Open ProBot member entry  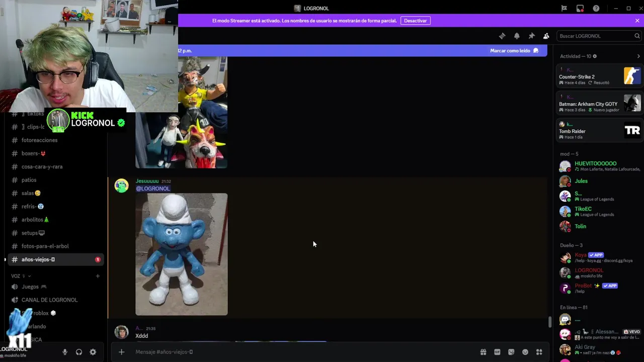(599, 288)
